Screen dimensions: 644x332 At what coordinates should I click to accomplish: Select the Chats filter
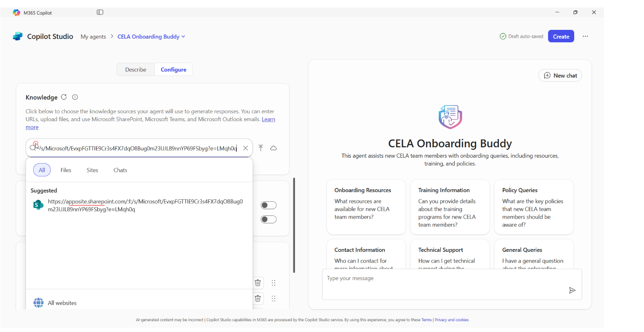click(120, 170)
